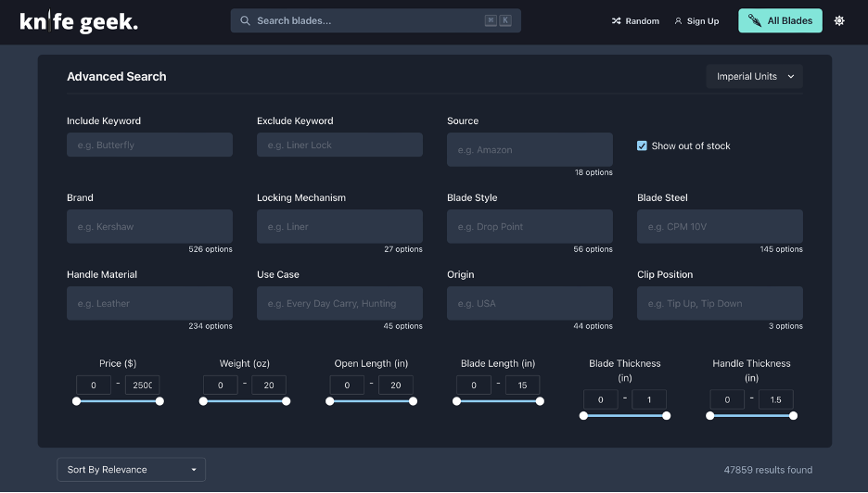Screen dimensions: 868x493
Task: Click the 47859 results found text
Action: pos(768,470)
